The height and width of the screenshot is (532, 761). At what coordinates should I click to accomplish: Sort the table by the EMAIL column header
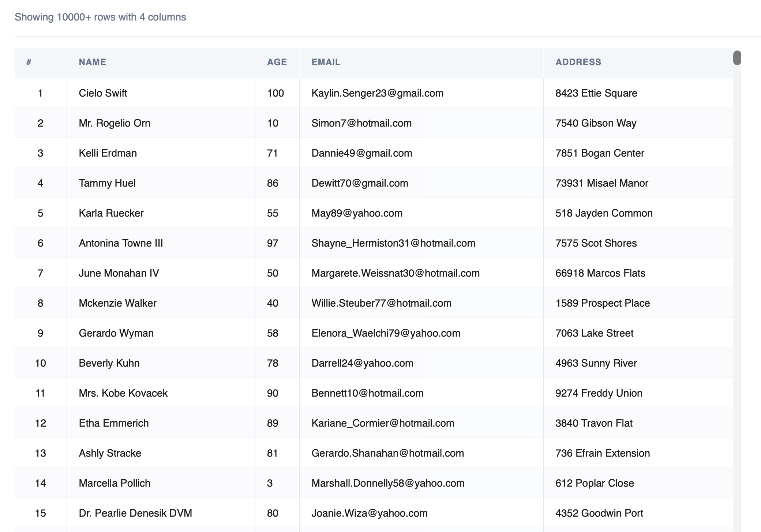pyautogui.click(x=326, y=62)
